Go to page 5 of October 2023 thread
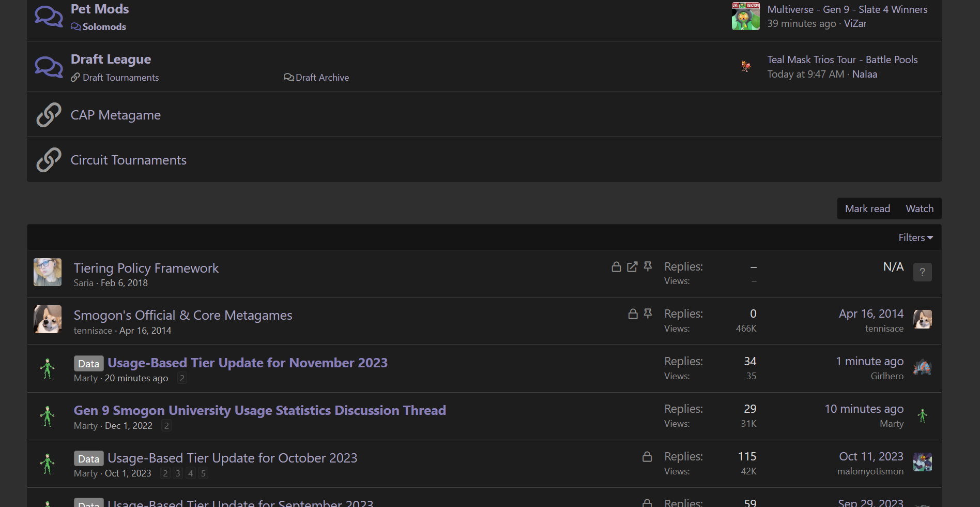This screenshot has height=507, width=980. 203,473
